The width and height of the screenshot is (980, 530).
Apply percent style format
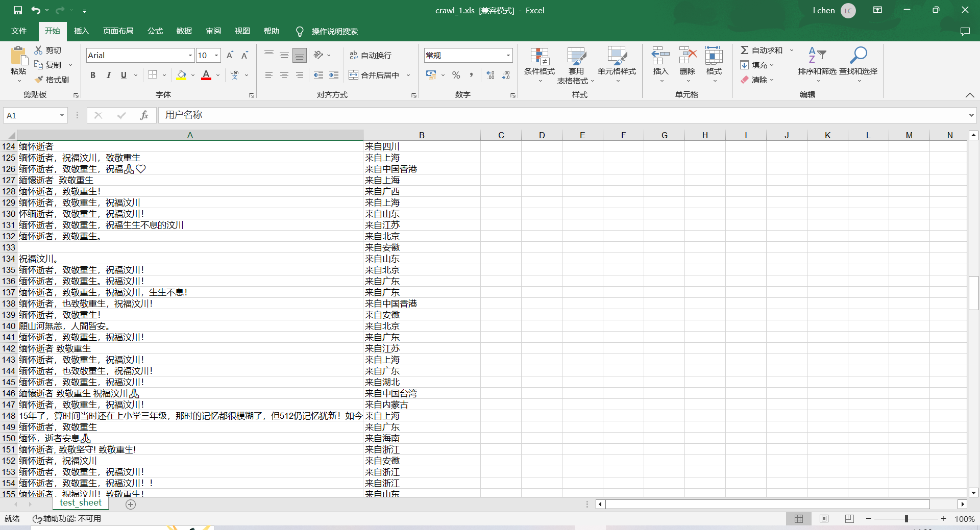[456, 75]
